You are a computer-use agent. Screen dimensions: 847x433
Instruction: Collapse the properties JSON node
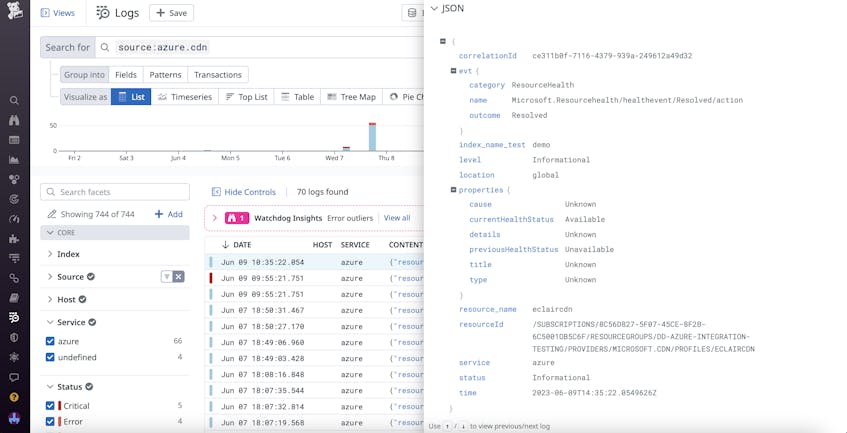click(454, 190)
